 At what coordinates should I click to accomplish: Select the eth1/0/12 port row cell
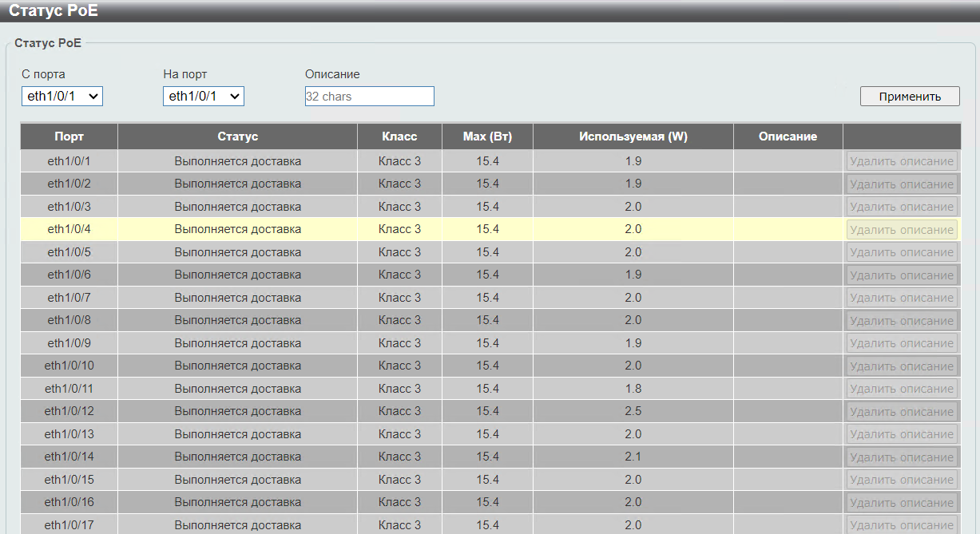point(69,411)
